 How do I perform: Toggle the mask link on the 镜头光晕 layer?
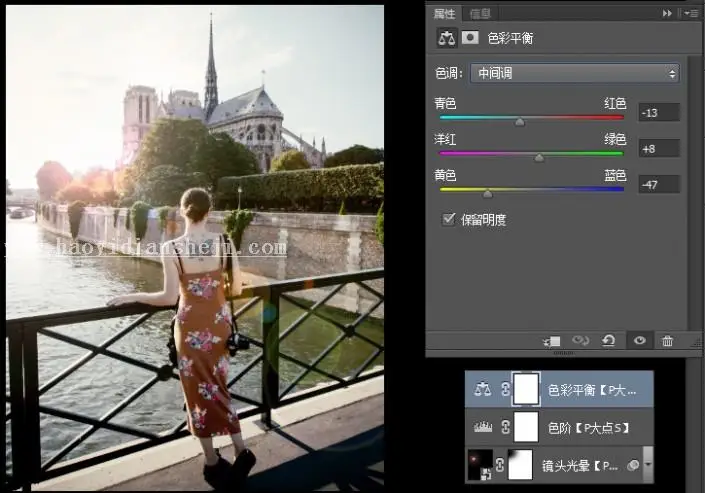point(500,464)
